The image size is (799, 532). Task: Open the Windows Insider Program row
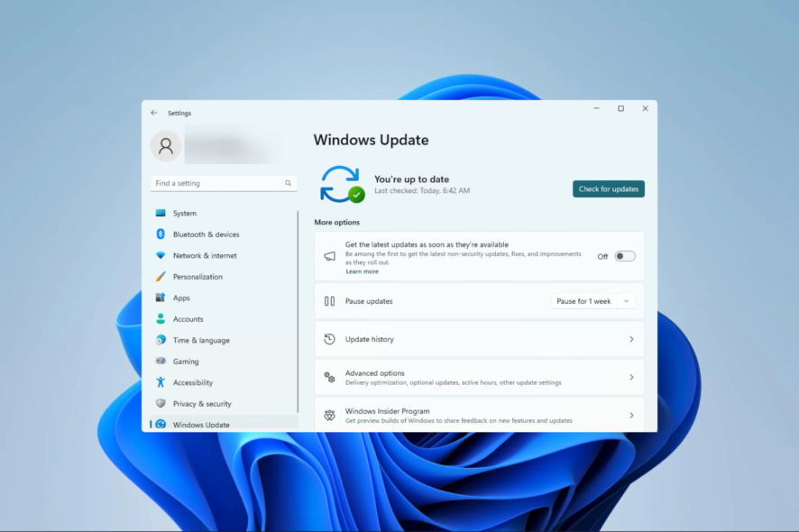[x=480, y=416]
